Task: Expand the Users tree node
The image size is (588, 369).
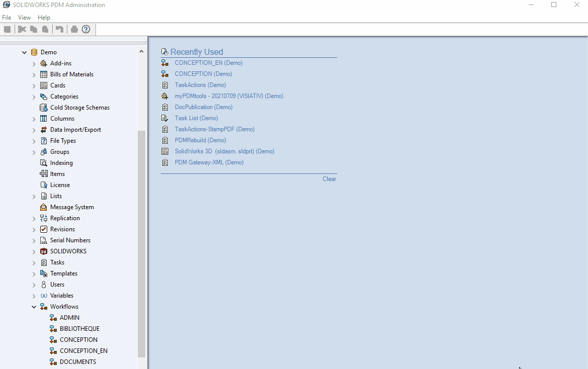Action: (x=34, y=285)
